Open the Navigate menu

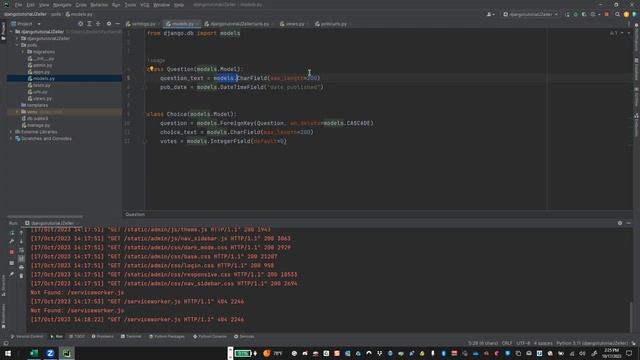point(62,5)
